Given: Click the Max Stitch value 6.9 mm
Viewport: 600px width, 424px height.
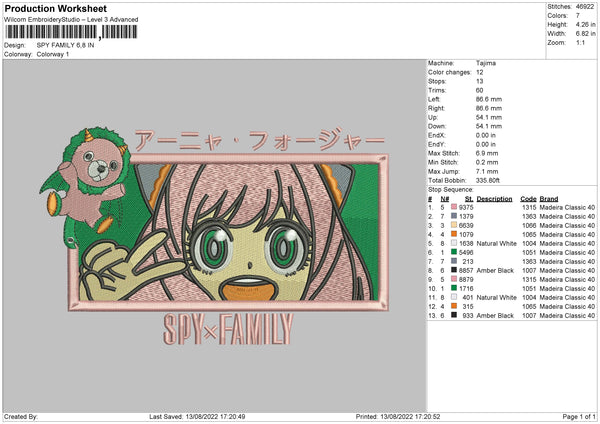Looking at the screenshot, I should 487,153.
